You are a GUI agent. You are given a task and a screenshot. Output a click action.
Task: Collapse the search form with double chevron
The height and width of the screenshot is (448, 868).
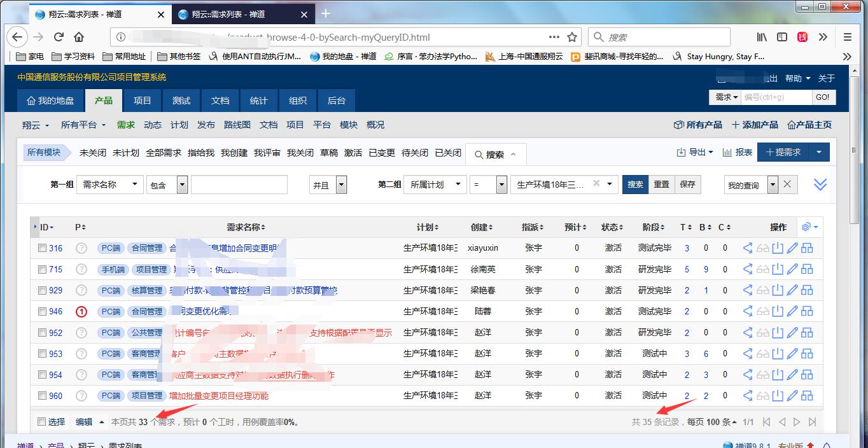tap(820, 185)
